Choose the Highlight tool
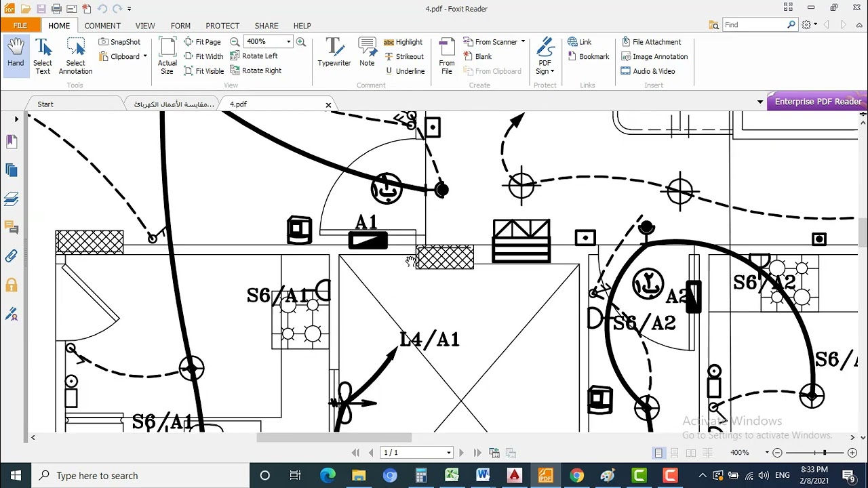 click(403, 42)
